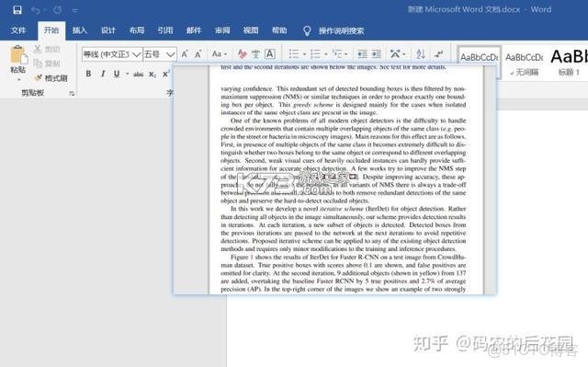Open the Customize Quick Access Toolbar dropdown

[x=75, y=10]
